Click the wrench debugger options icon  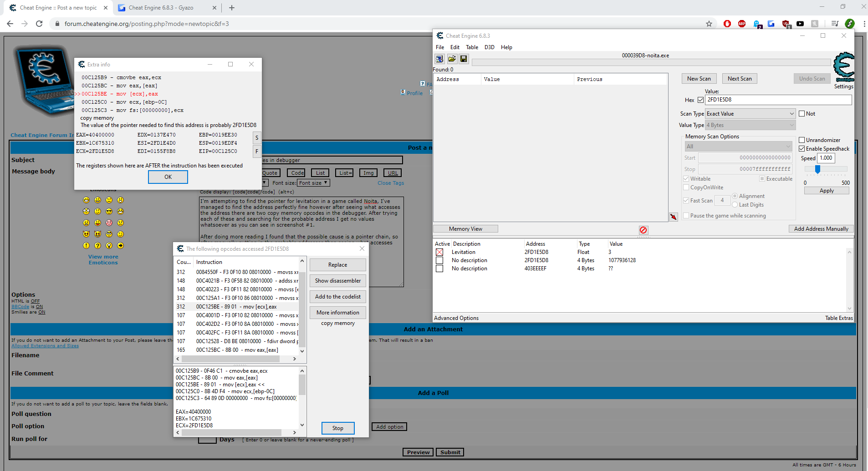pyautogui.click(x=674, y=217)
